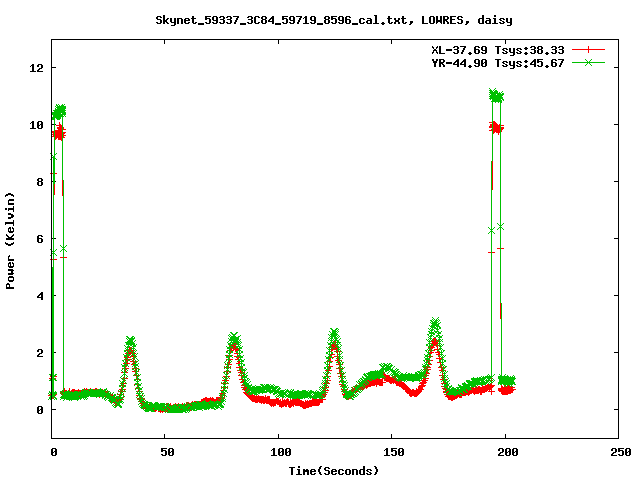Click the legend entry YR-44.90 Tsys:45.67

click(498, 63)
